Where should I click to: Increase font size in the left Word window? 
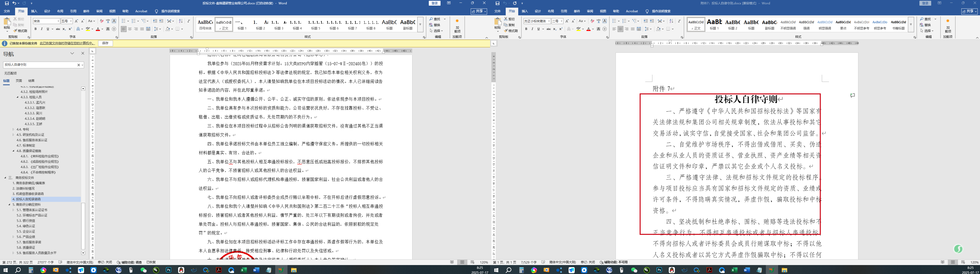76,21
